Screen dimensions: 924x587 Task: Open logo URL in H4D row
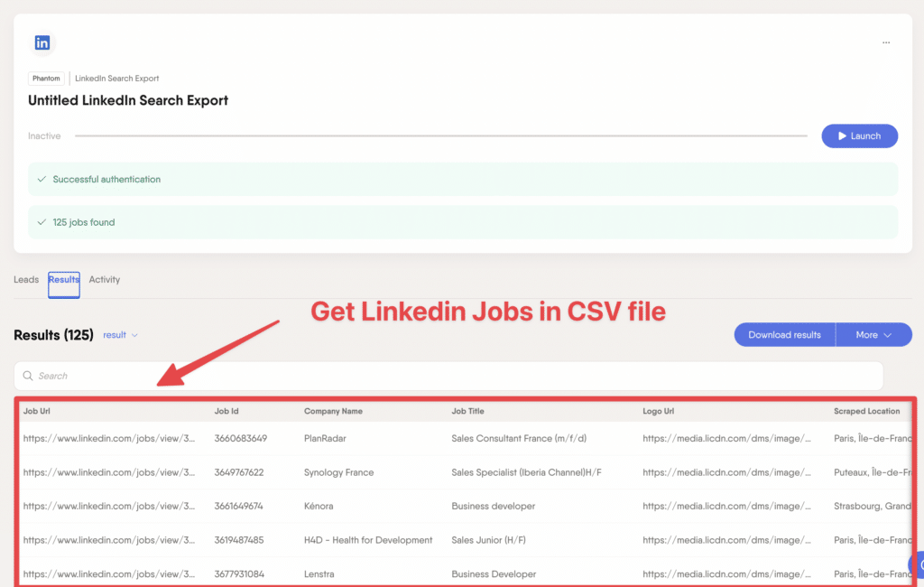click(726, 540)
